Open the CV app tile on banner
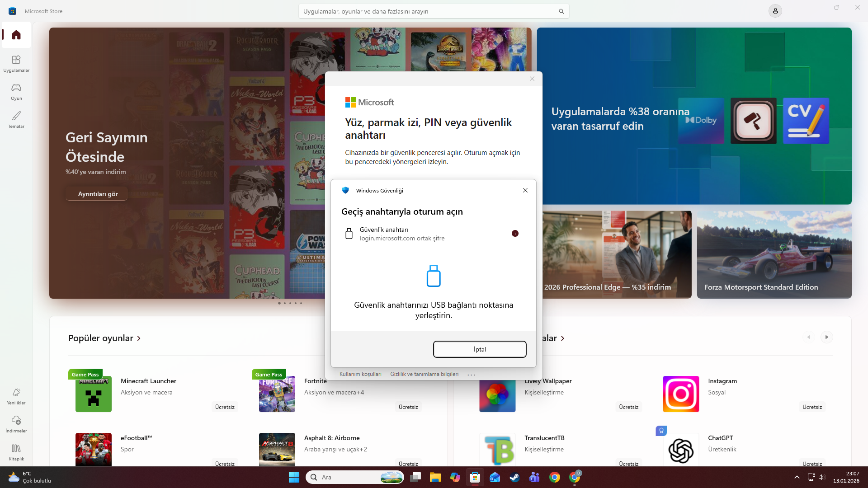Screen dimensions: 868x488 point(806,121)
